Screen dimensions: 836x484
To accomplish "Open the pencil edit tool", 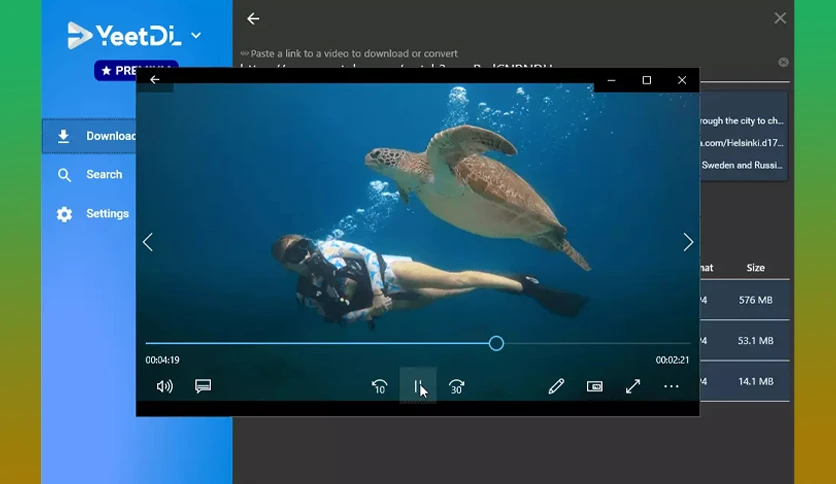I will point(556,386).
